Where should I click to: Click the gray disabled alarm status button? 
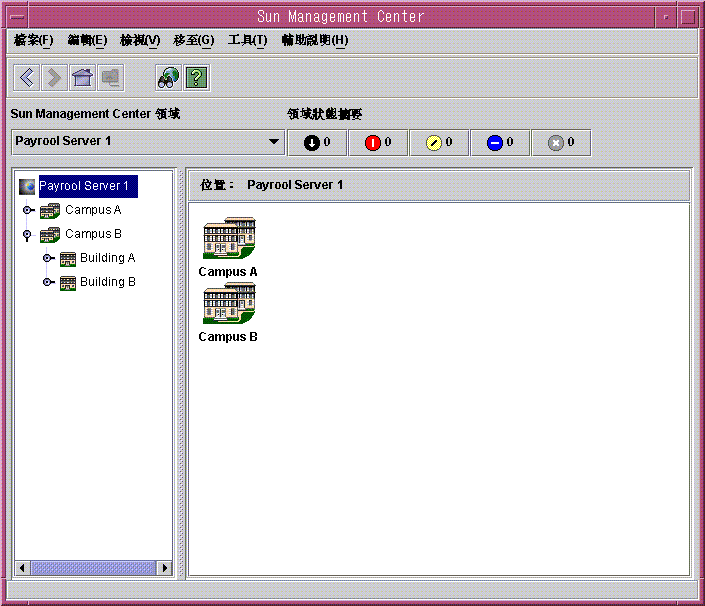(x=561, y=143)
